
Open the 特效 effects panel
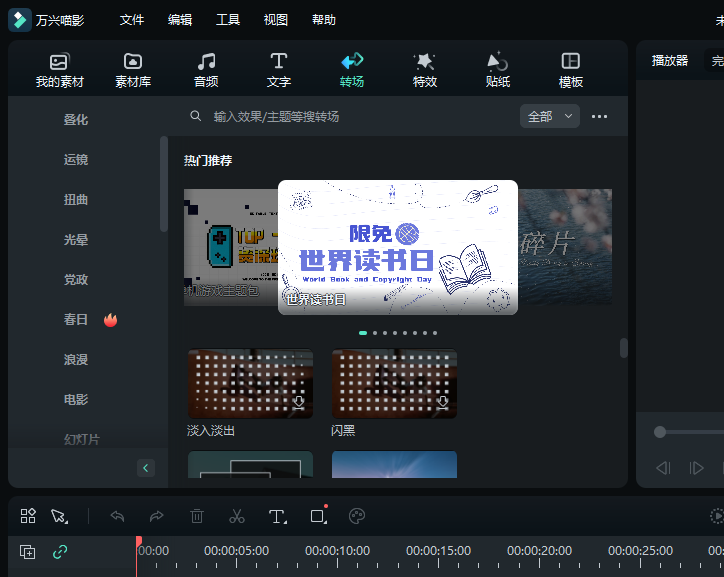click(x=425, y=70)
